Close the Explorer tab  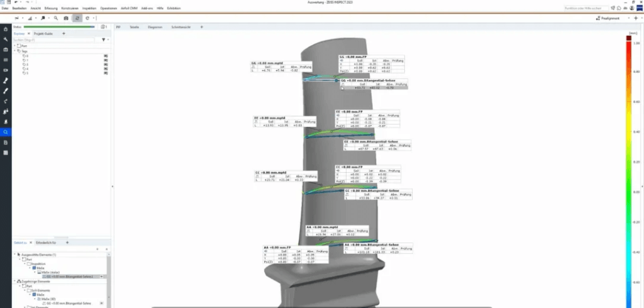point(28,34)
